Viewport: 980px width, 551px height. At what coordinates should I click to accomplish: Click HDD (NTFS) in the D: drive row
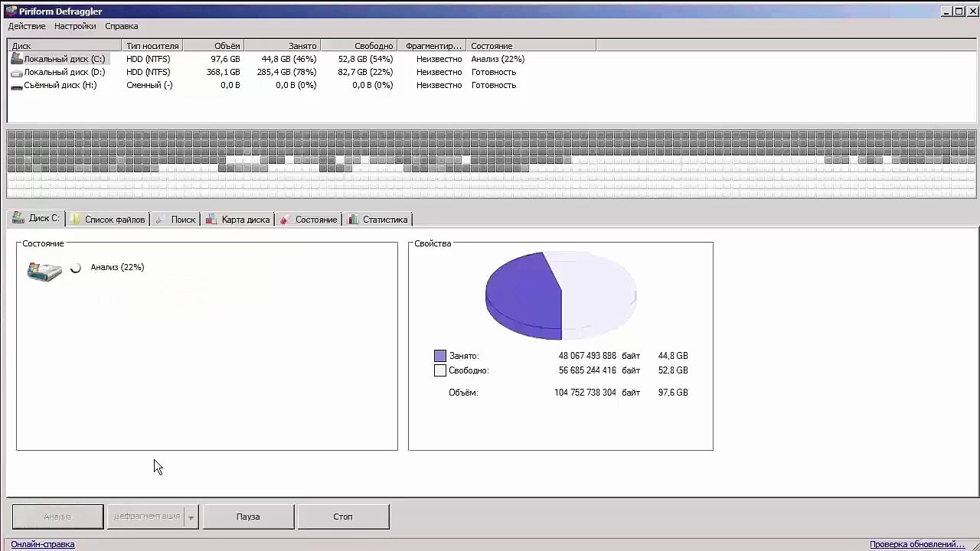149,72
